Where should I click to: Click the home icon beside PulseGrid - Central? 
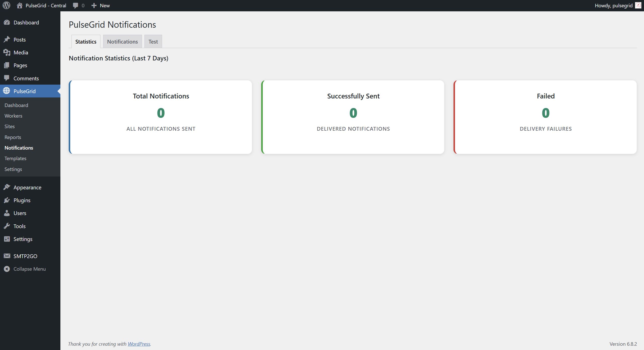click(20, 5)
